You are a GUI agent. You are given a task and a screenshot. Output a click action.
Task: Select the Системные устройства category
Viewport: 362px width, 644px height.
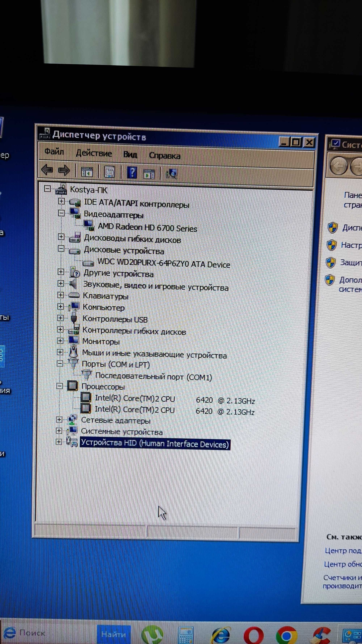point(122,432)
